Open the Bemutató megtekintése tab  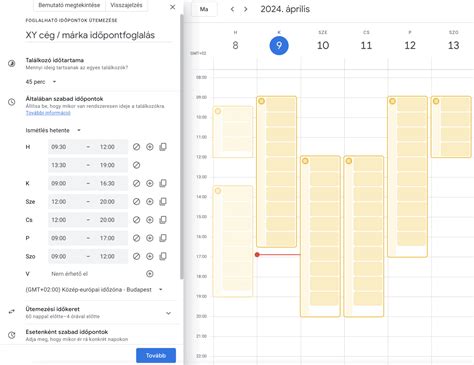point(69,5)
